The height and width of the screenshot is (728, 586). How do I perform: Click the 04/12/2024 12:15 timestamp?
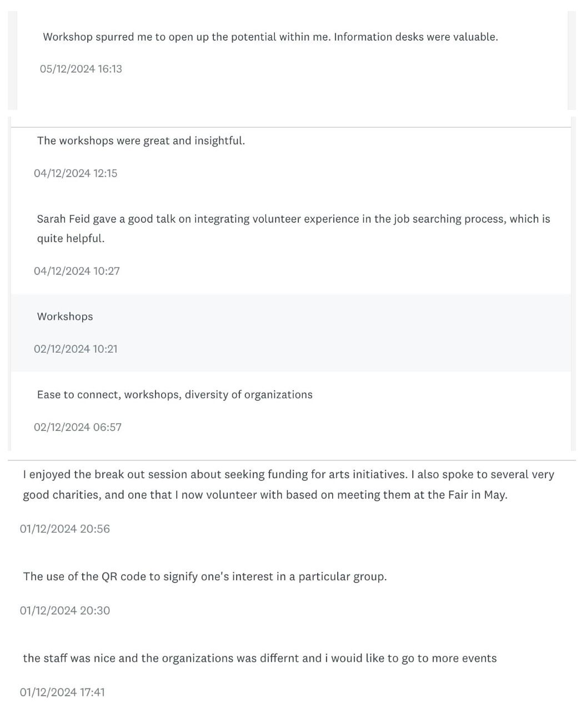76,173
